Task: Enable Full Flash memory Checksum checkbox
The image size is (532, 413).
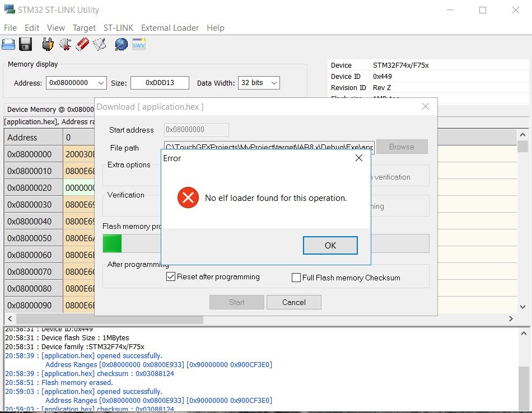Action: (296, 278)
